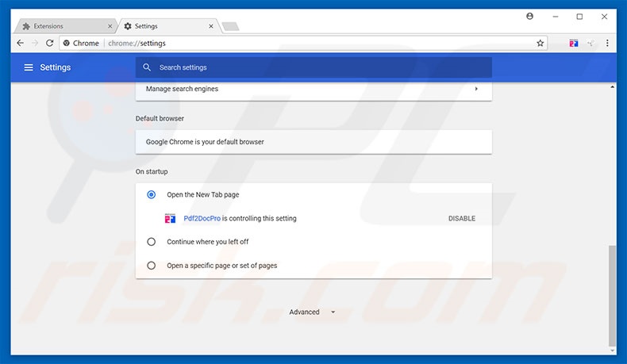Viewport: 627px width, 364px height.
Task: Disable Pdf2DocPro controlling startup setting
Action: click(x=461, y=219)
